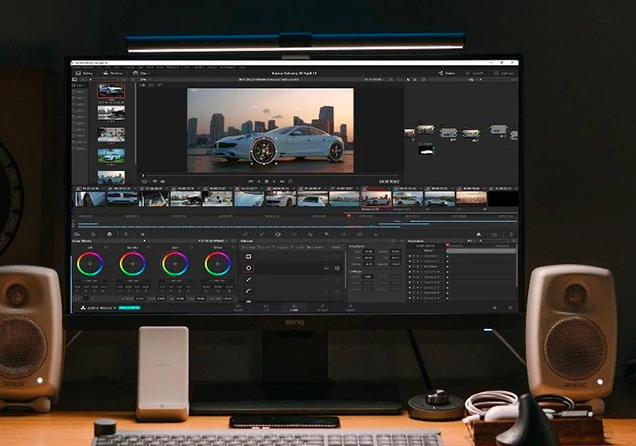The width and height of the screenshot is (636, 446).
Task: Toggle the first Corrector keyframe checkbox
Action: [x=411, y=256]
